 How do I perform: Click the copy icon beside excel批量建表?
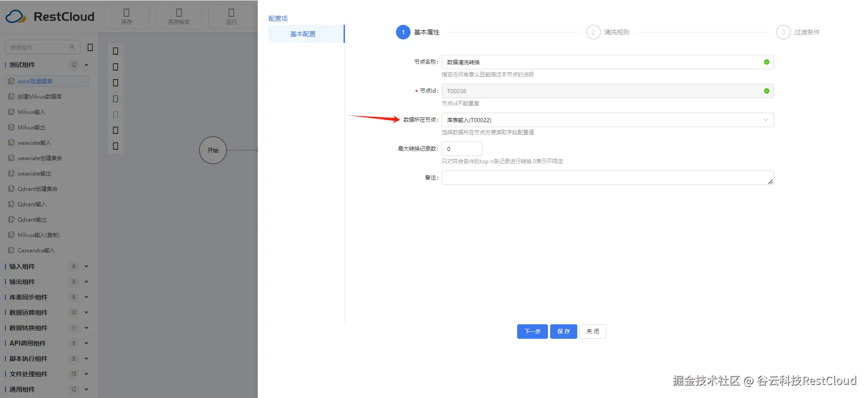coord(11,81)
